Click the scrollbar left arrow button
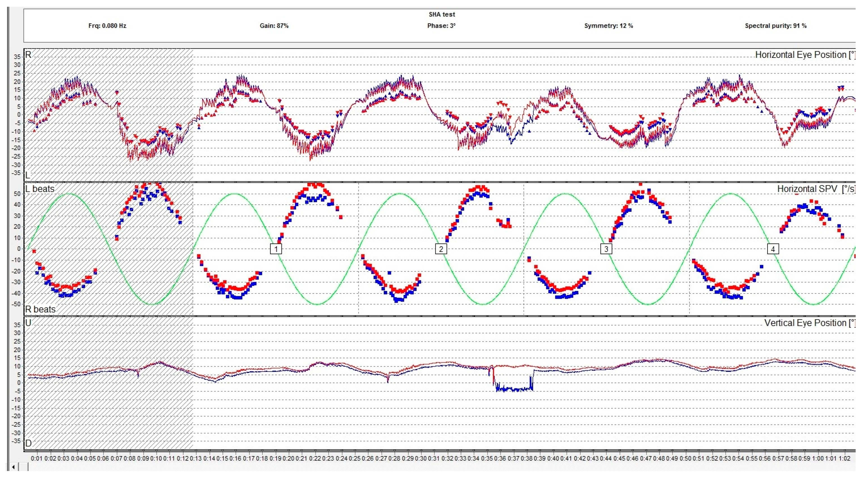The image size is (868, 478). point(13,467)
